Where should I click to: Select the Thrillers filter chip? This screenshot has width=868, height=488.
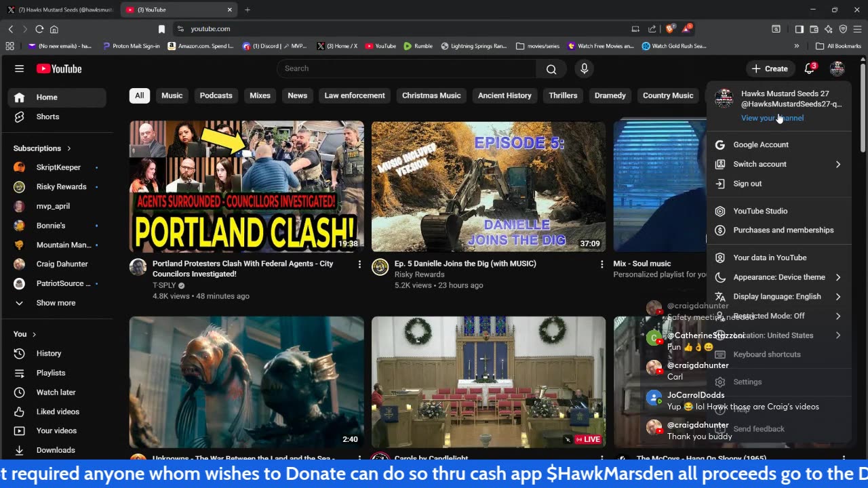pyautogui.click(x=563, y=96)
